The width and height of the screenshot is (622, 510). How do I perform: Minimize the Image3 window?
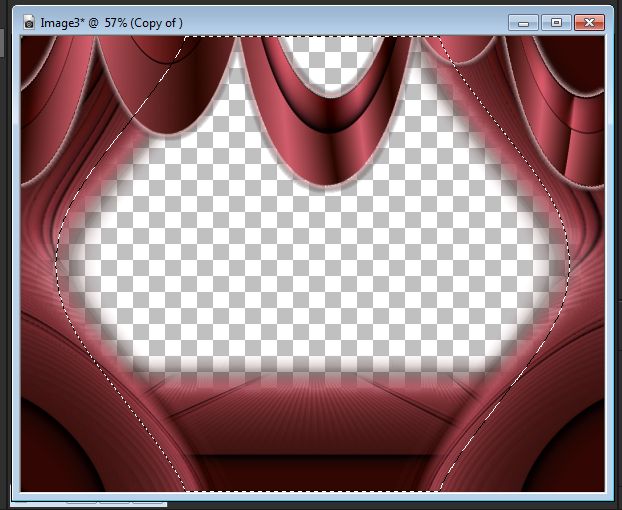click(523, 23)
